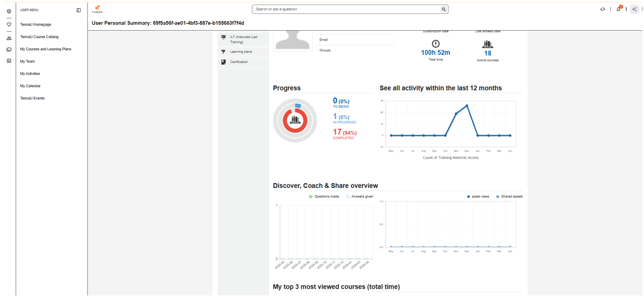
Task: Open the heart favorites icon
Action: [x=9, y=25]
